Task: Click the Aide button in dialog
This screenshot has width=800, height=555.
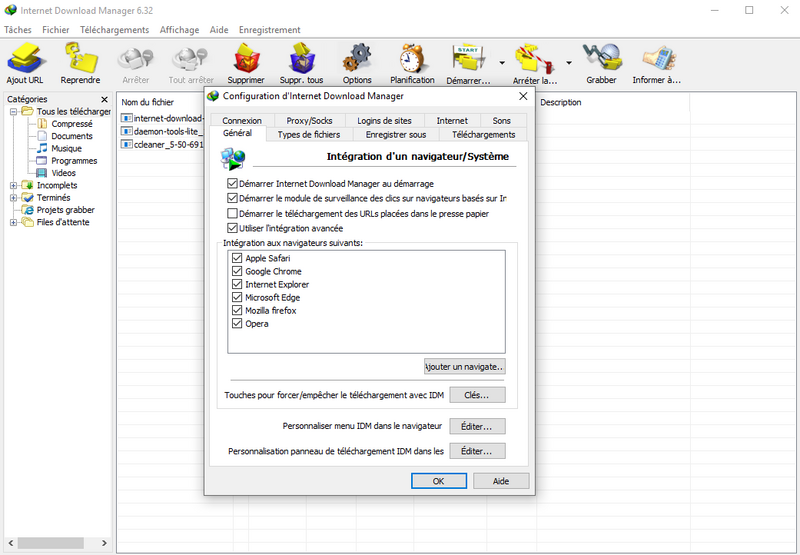Action: coord(501,481)
